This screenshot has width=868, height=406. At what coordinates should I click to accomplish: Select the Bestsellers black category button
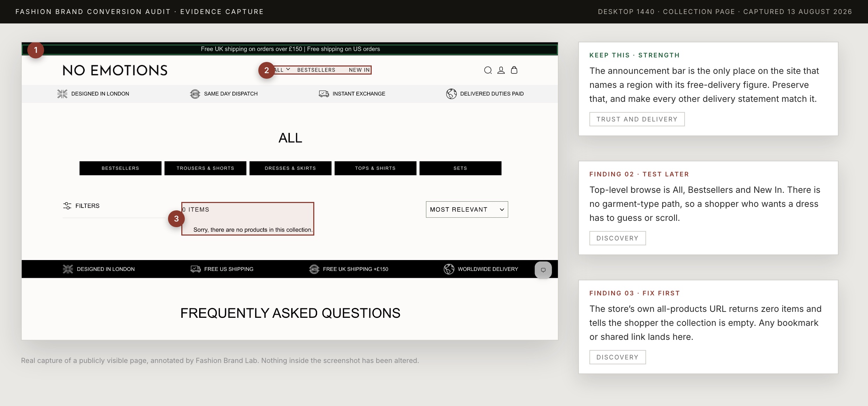coord(120,168)
